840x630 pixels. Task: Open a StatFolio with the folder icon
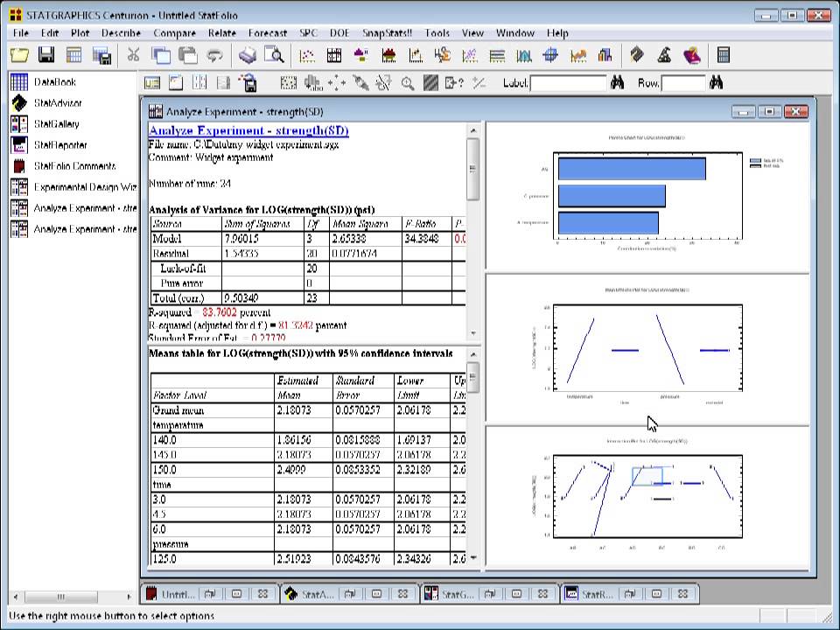click(19, 55)
